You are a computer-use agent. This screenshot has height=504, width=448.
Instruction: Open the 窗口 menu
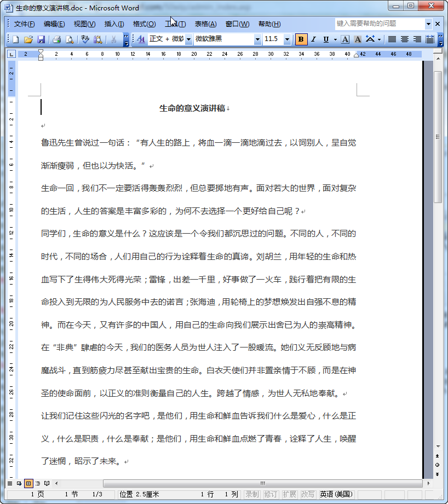(x=238, y=24)
